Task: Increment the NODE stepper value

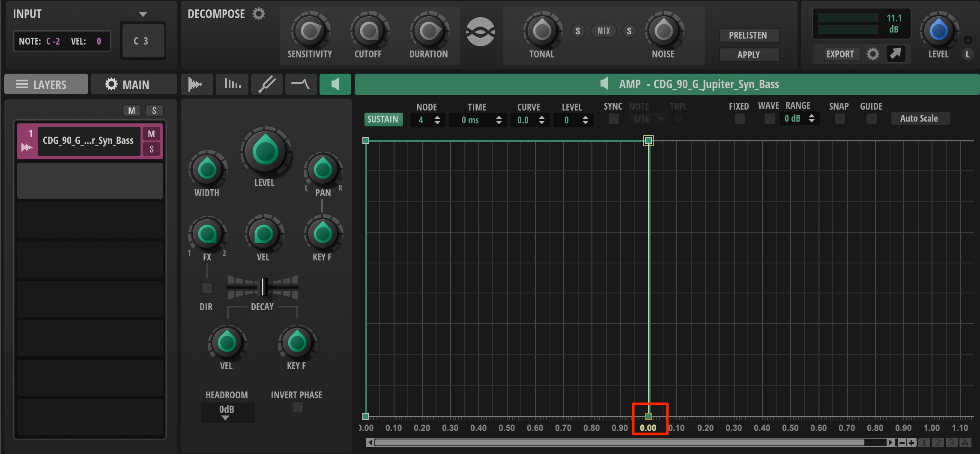Action: pyautogui.click(x=437, y=117)
